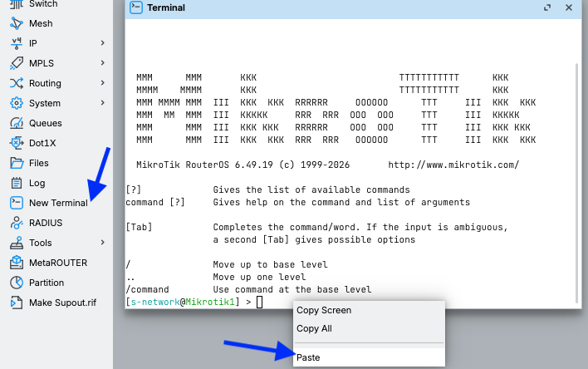Click the Terminal title text
The height and width of the screenshot is (369, 588).
coord(166,7)
